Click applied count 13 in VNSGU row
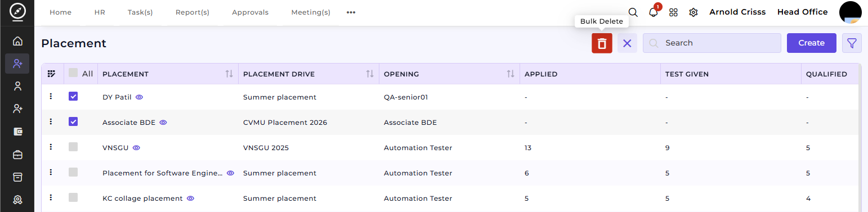 [528, 148]
